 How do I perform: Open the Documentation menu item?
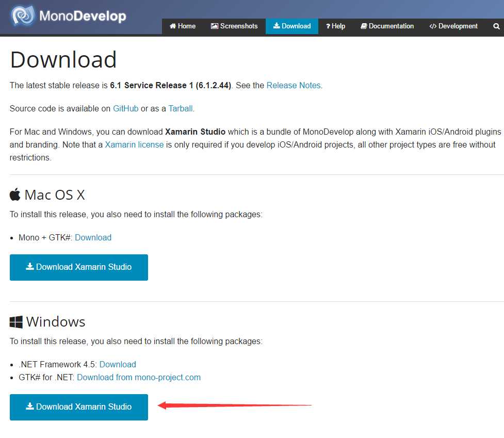387,26
